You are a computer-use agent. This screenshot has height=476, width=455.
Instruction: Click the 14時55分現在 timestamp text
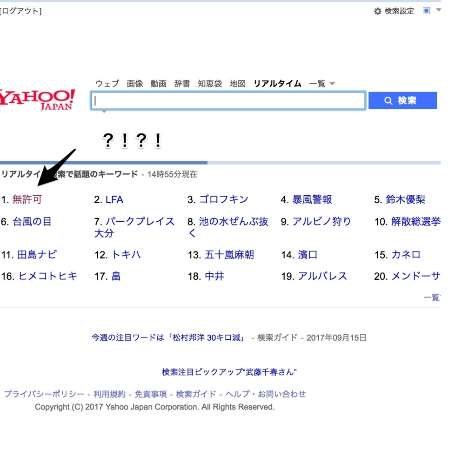pyautogui.click(x=172, y=174)
